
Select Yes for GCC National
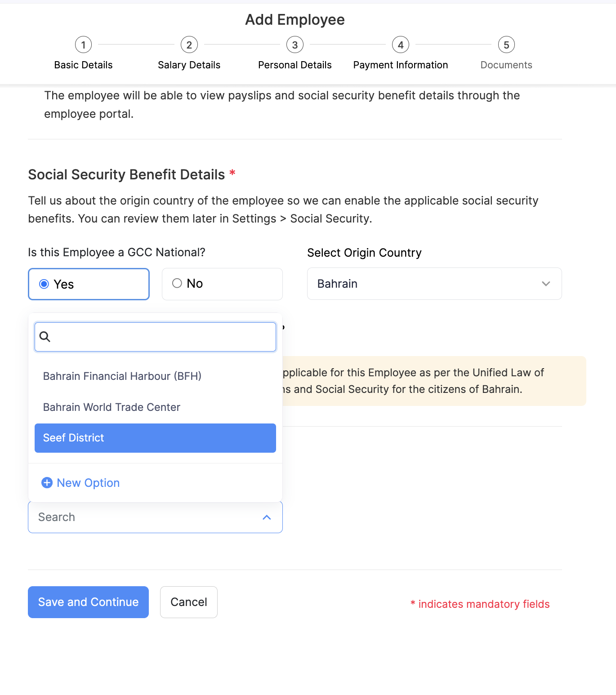point(44,284)
